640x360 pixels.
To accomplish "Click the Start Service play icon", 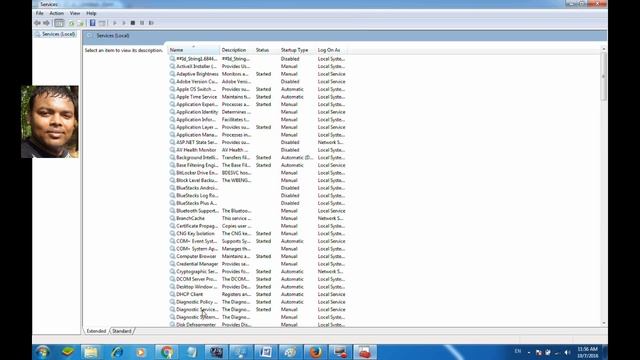I will [x=115, y=23].
